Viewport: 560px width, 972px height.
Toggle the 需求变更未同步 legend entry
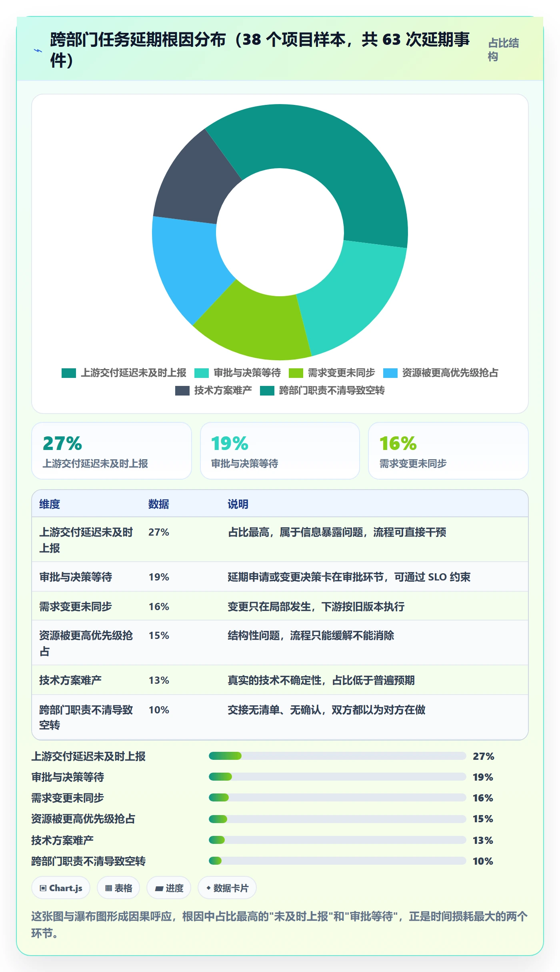(332, 373)
